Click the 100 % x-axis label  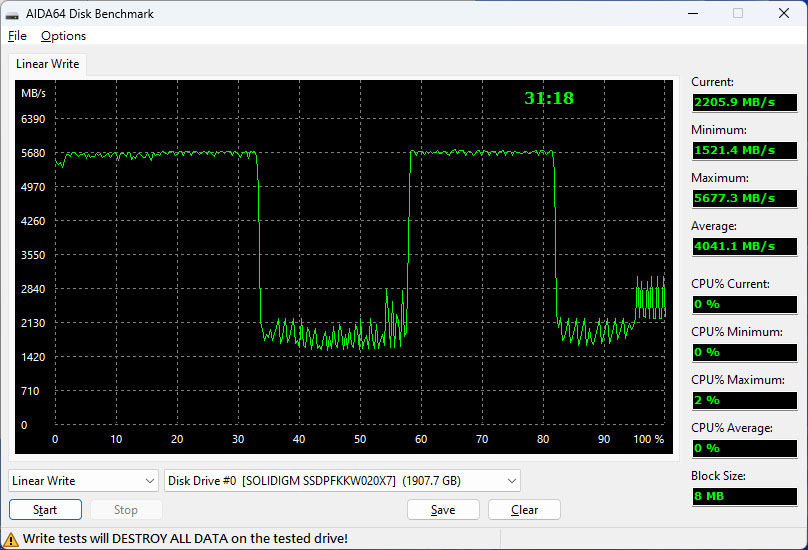click(649, 439)
